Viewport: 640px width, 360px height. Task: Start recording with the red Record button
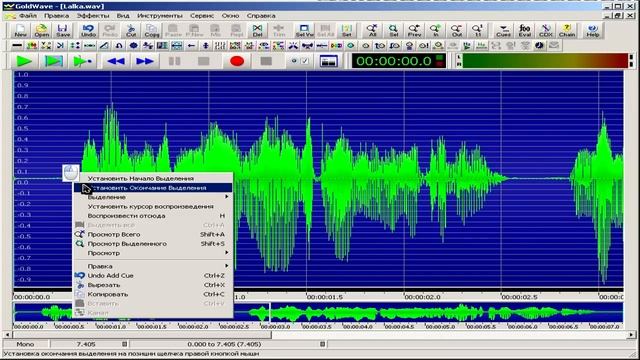click(x=237, y=61)
